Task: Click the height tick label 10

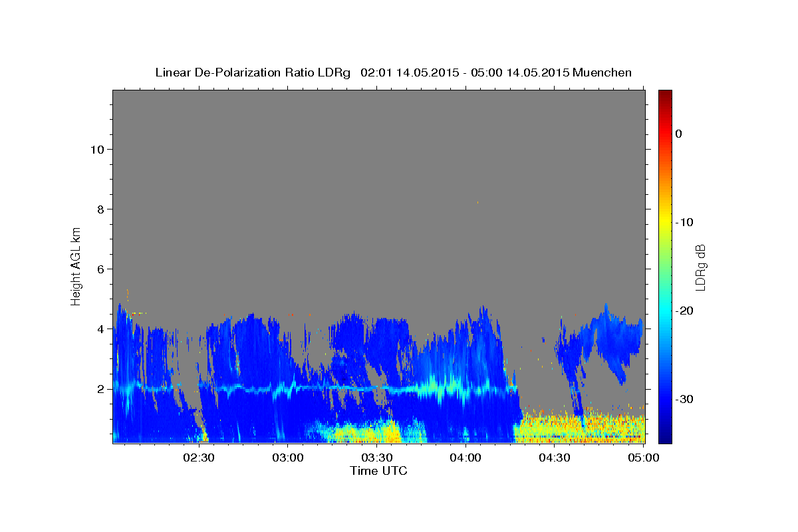Action: (96, 149)
